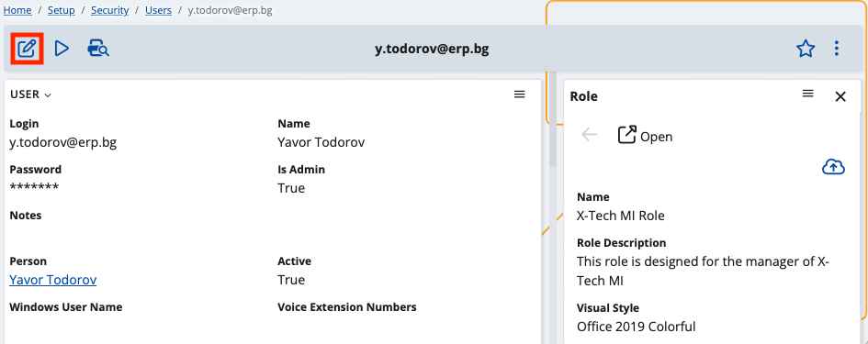The image size is (868, 344).
Task: Click the masked Password value
Action: point(34,187)
